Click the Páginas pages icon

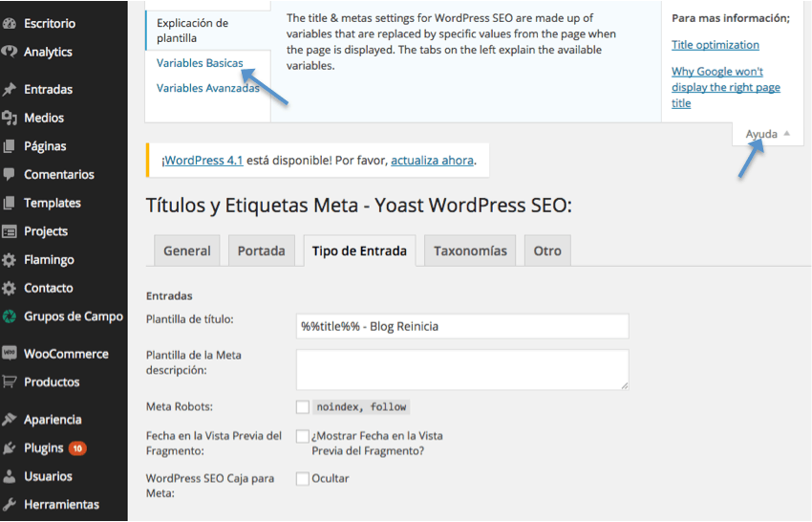pos(10,146)
